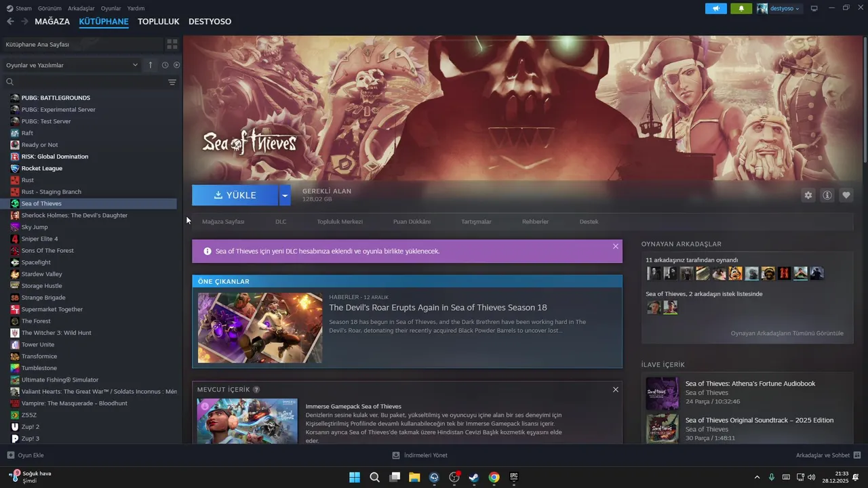868x488 pixels.
Task: Select Rocket League in the library
Action: point(90,168)
